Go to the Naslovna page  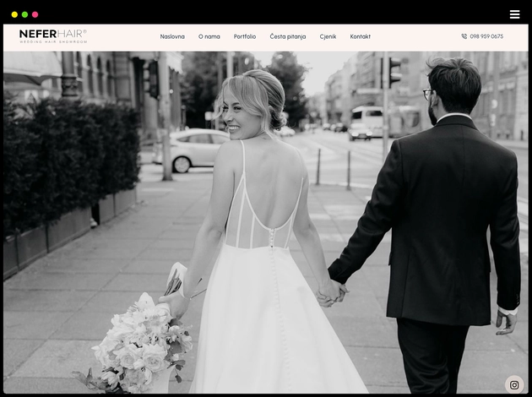coord(172,37)
